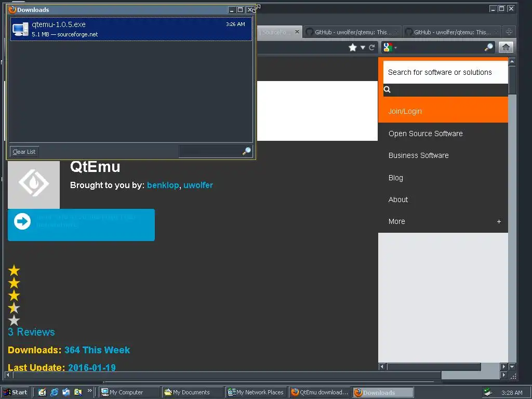Screen dimensions: 532x399
Task: Switch to My Network Places taskbar window
Action: [256, 392]
